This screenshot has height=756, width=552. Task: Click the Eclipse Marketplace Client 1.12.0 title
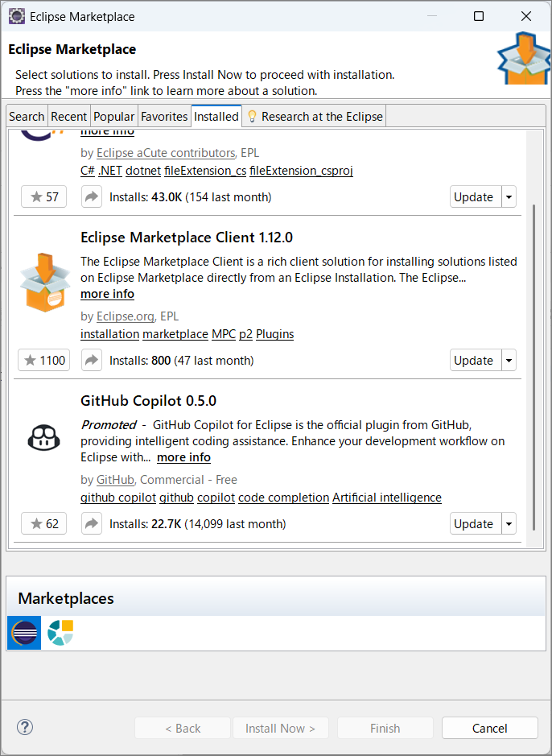[x=187, y=238]
